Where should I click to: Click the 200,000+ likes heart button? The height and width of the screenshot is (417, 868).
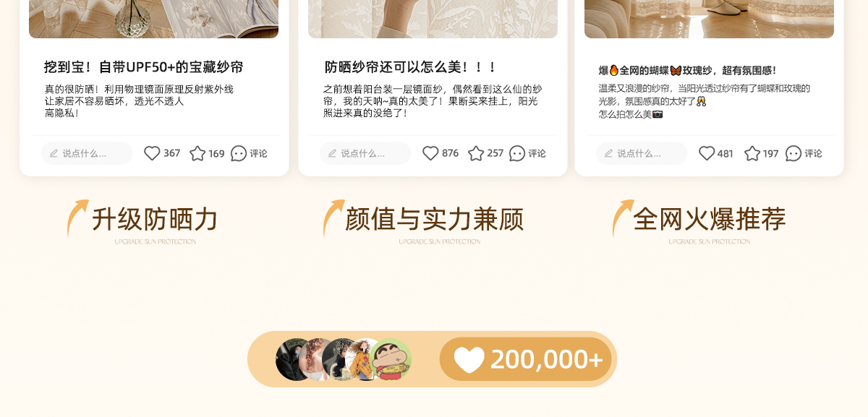(526, 359)
